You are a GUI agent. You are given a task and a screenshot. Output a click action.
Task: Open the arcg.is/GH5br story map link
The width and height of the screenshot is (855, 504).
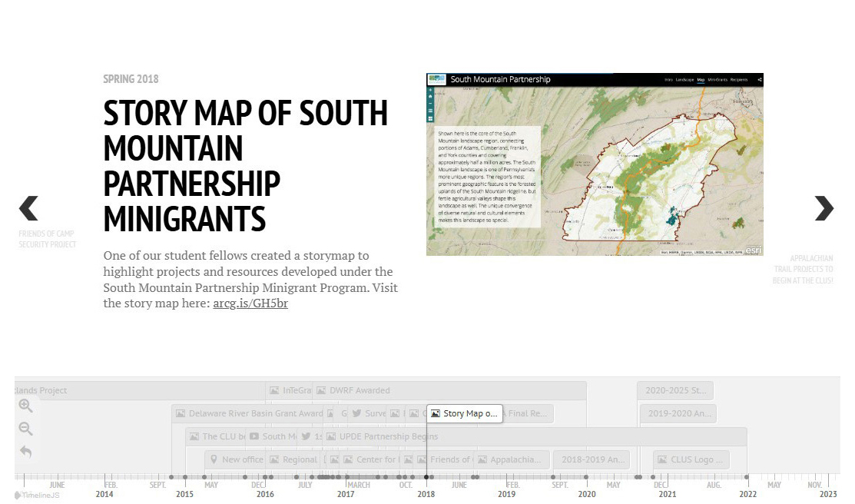pos(250,303)
